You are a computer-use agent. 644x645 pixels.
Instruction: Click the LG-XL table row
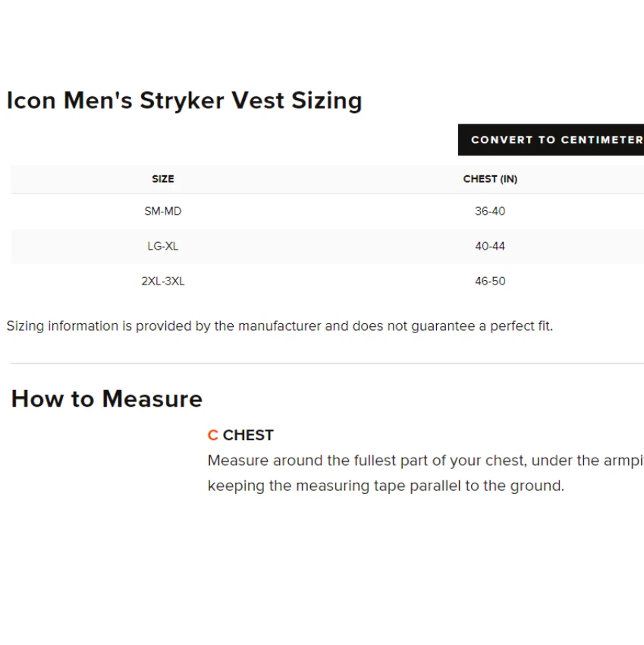tap(326, 246)
